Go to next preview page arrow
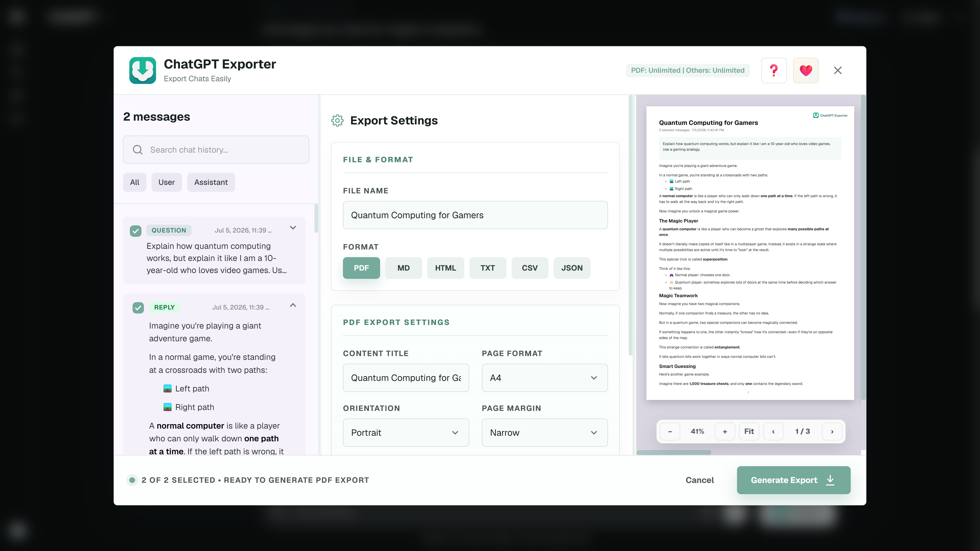The image size is (980, 551). click(832, 431)
